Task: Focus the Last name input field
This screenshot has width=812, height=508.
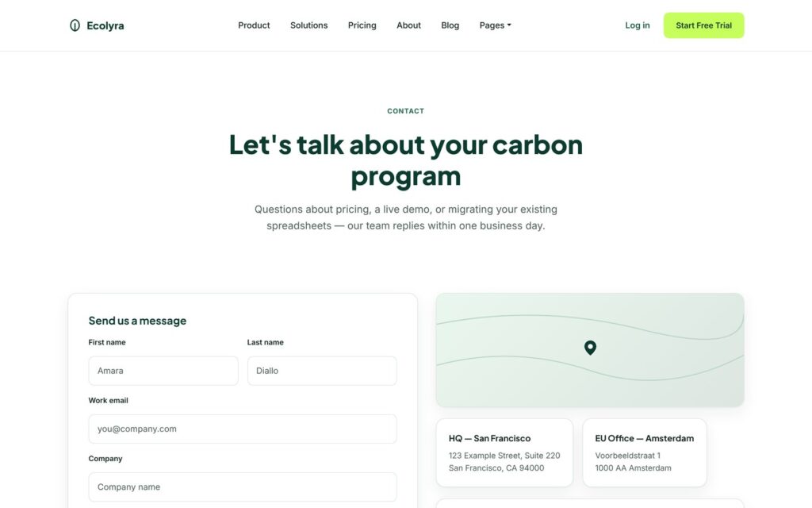Action: [322, 371]
